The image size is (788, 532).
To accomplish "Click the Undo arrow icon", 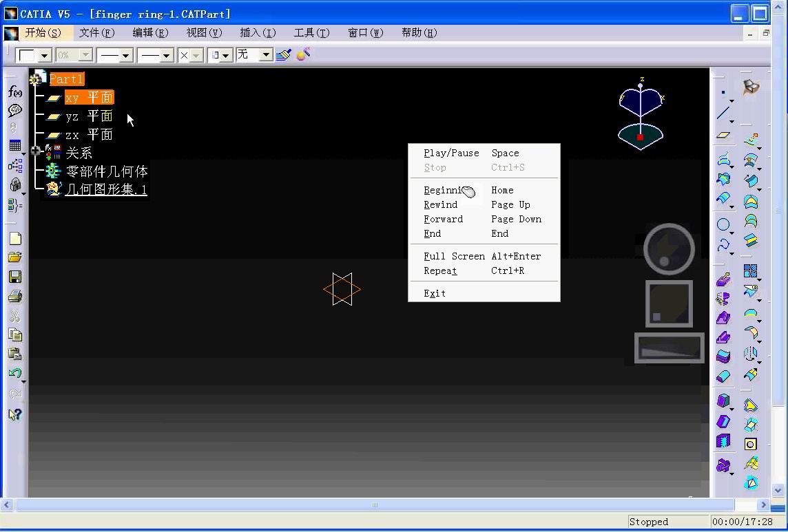I will [x=14, y=374].
